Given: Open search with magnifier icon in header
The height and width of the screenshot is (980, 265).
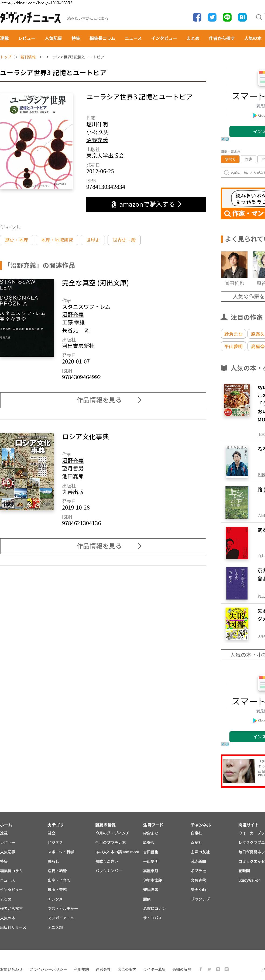Looking at the screenshot, I should [259, 17].
